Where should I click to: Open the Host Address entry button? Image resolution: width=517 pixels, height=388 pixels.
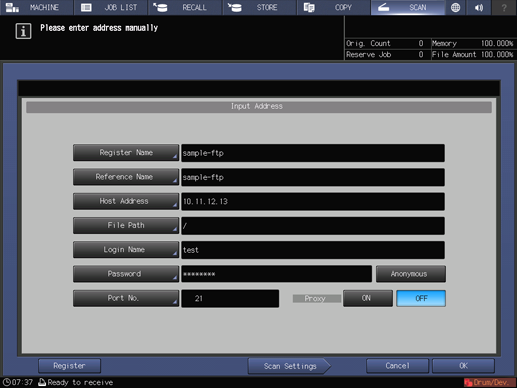(126, 201)
